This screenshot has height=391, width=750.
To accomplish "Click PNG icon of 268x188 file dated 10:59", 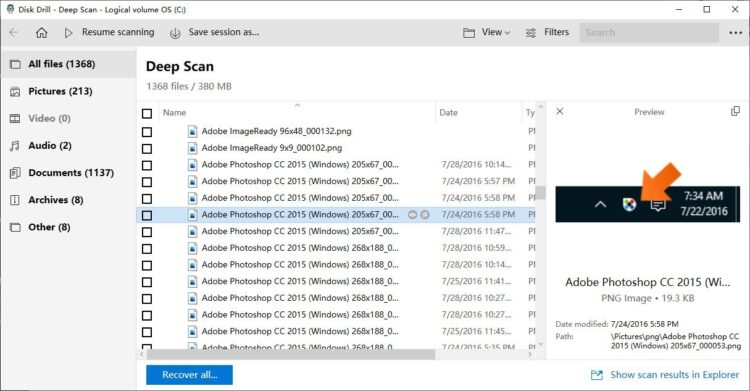I will (x=192, y=248).
